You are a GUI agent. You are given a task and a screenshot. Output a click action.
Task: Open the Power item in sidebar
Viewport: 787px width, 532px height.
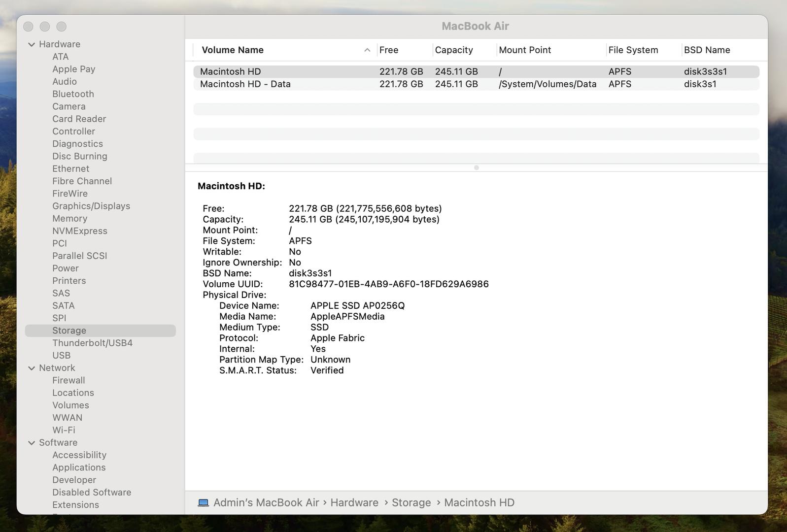tap(66, 268)
